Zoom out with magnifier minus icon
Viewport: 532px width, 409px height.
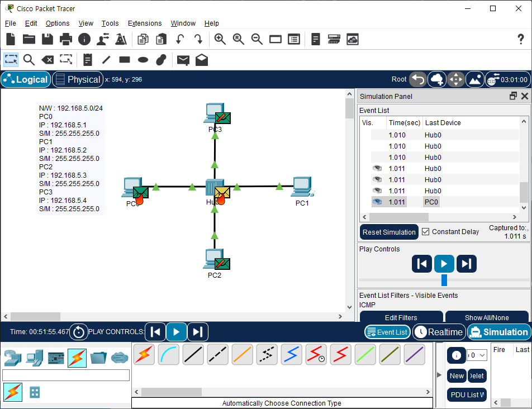257,39
